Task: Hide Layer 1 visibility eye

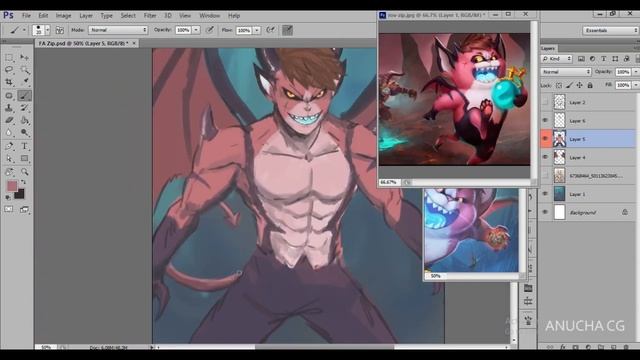Action: point(545,194)
